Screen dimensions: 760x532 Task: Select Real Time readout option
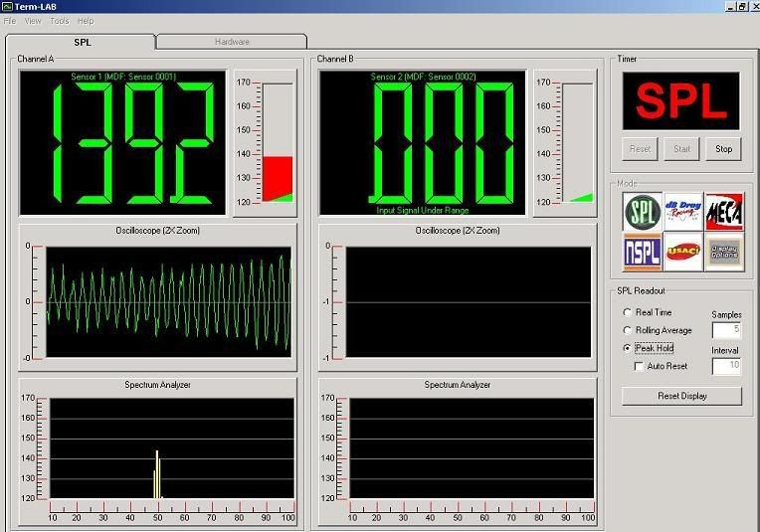pyautogui.click(x=627, y=312)
